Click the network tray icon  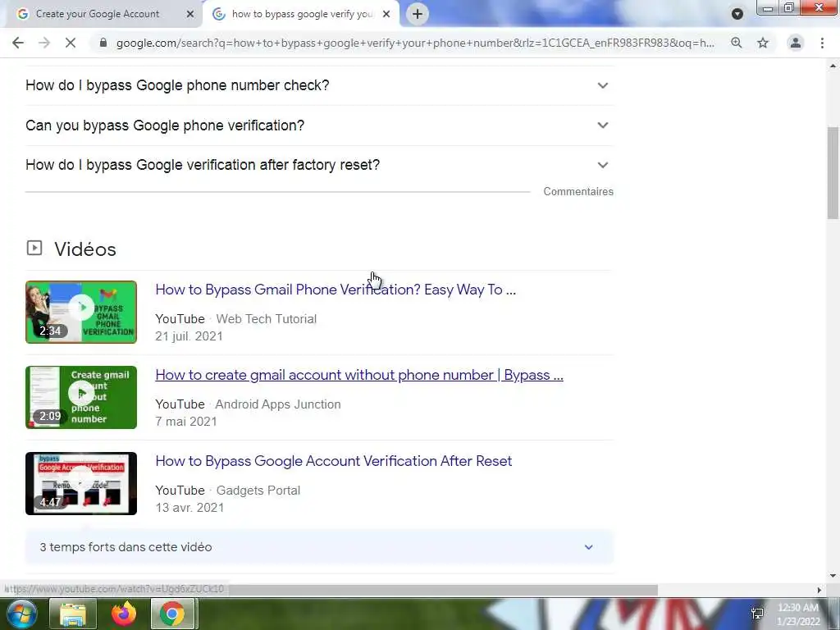(757, 614)
